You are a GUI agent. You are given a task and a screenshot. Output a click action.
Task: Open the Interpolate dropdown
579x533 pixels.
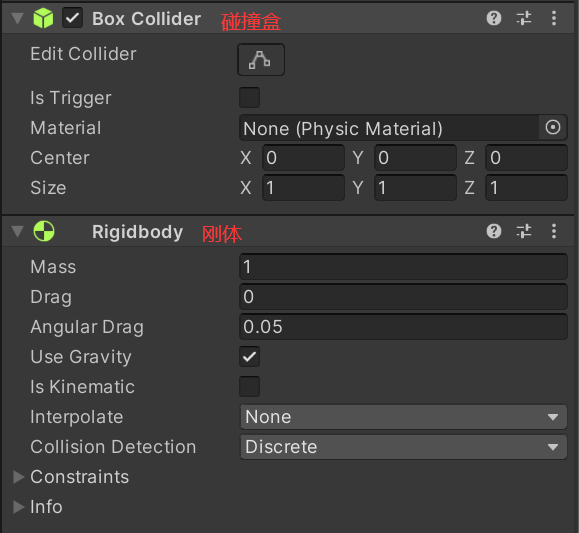pyautogui.click(x=403, y=417)
